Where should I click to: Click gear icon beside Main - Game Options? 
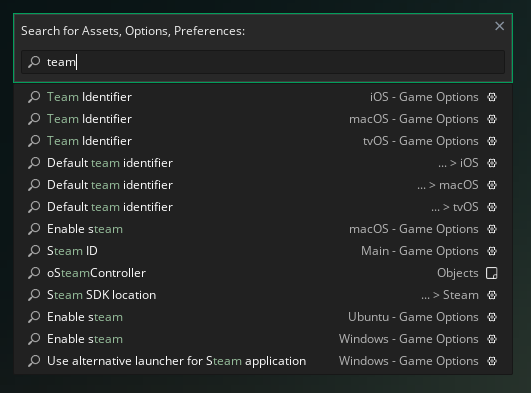click(492, 251)
